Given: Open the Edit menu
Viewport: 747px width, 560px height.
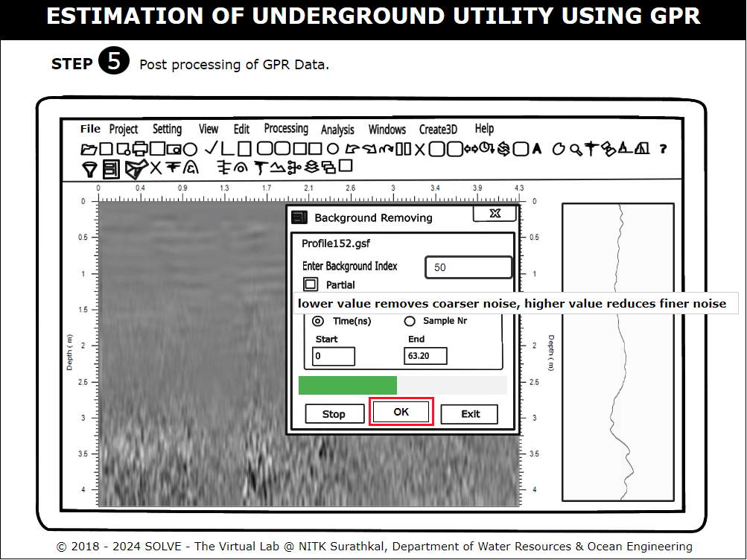Looking at the screenshot, I should point(241,129).
